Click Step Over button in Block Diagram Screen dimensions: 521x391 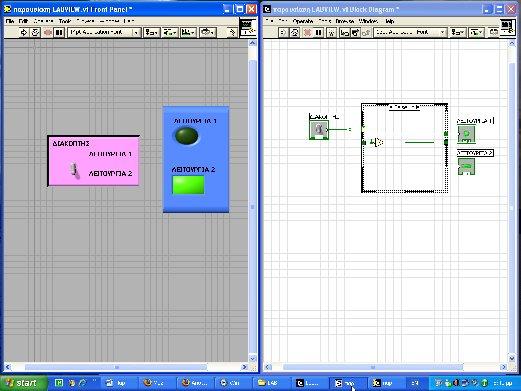(x=355, y=32)
